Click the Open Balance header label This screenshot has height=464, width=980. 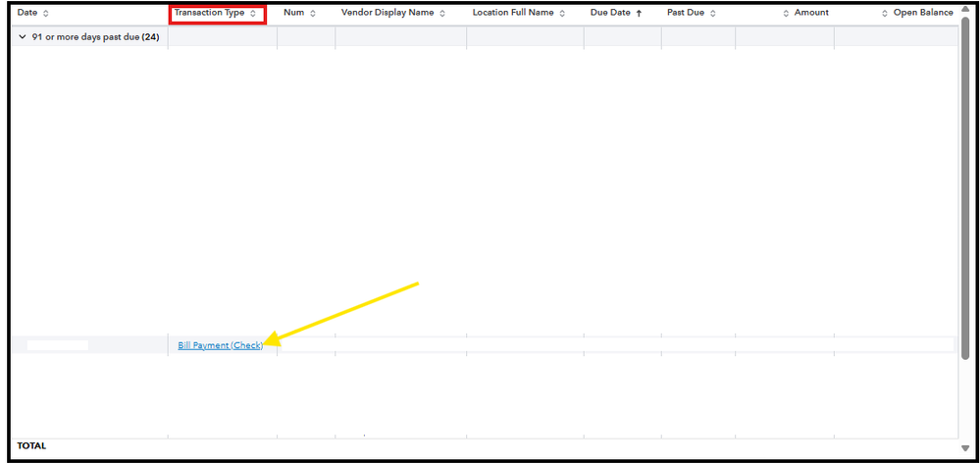pyautogui.click(x=923, y=13)
